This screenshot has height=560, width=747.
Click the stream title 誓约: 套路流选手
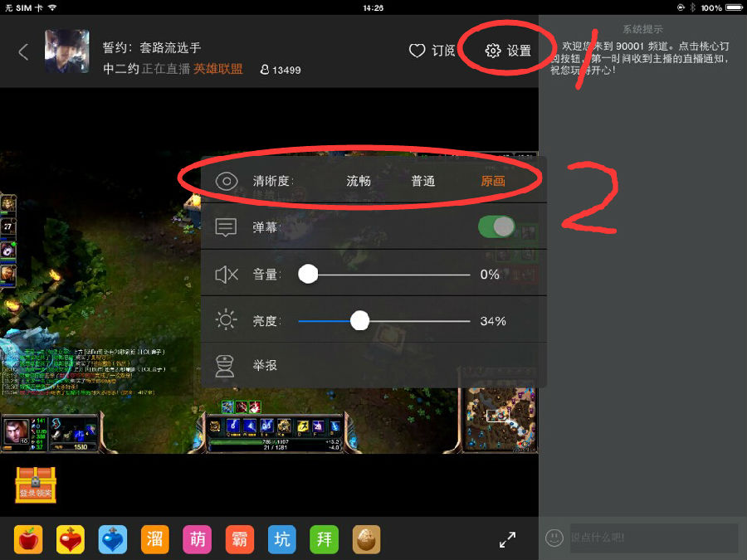152,47
